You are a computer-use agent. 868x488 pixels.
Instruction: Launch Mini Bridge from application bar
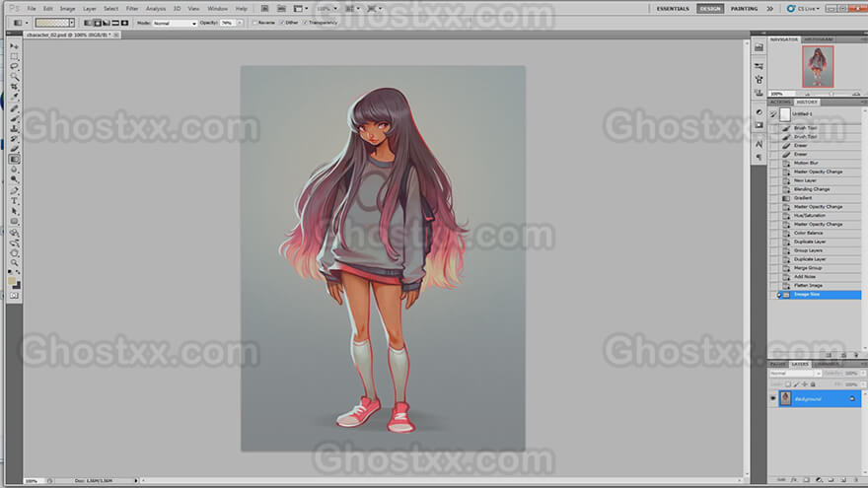281,9
